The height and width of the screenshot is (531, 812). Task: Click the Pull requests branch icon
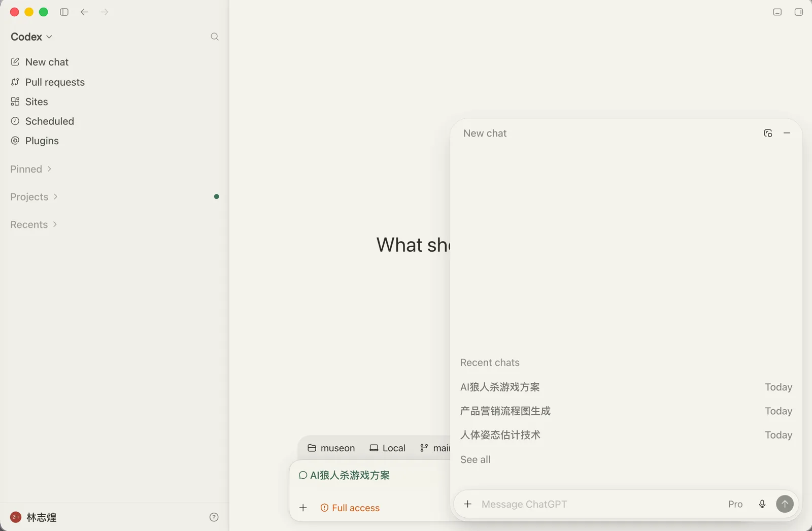tap(15, 82)
